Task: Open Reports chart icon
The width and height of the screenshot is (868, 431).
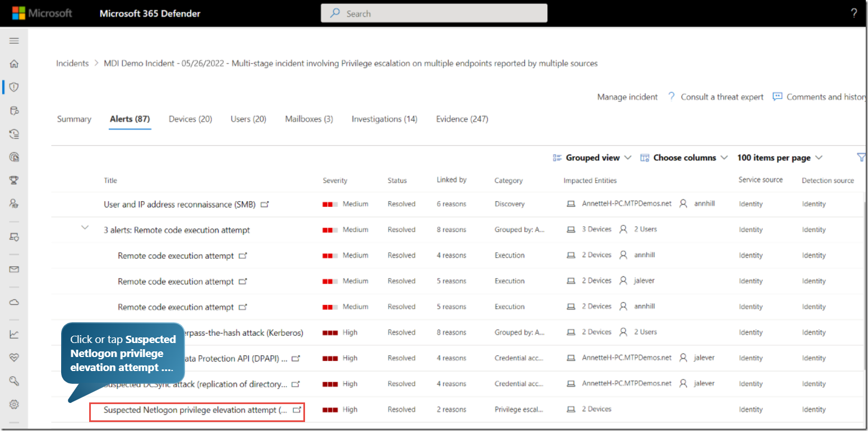Action: coord(15,335)
